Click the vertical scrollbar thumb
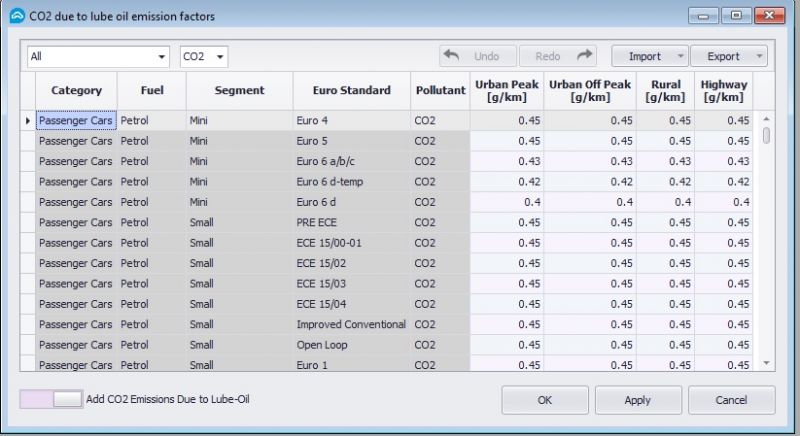This screenshot has width=800, height=436. point(766,136)
